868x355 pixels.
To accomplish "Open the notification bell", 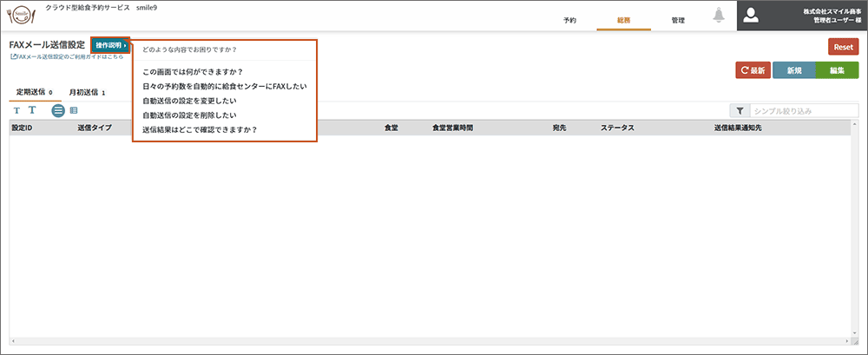I will tap(719, 16).
